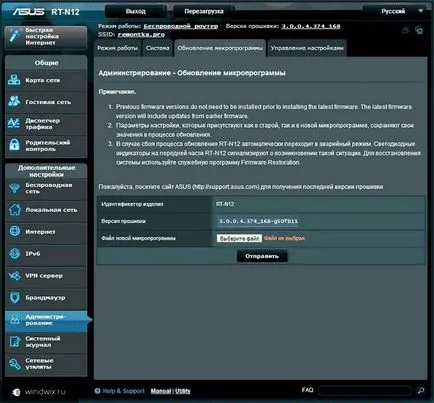Open Локальная сеть settings
Viewport: 434px width, 403px height.
[x=46, y=210]
